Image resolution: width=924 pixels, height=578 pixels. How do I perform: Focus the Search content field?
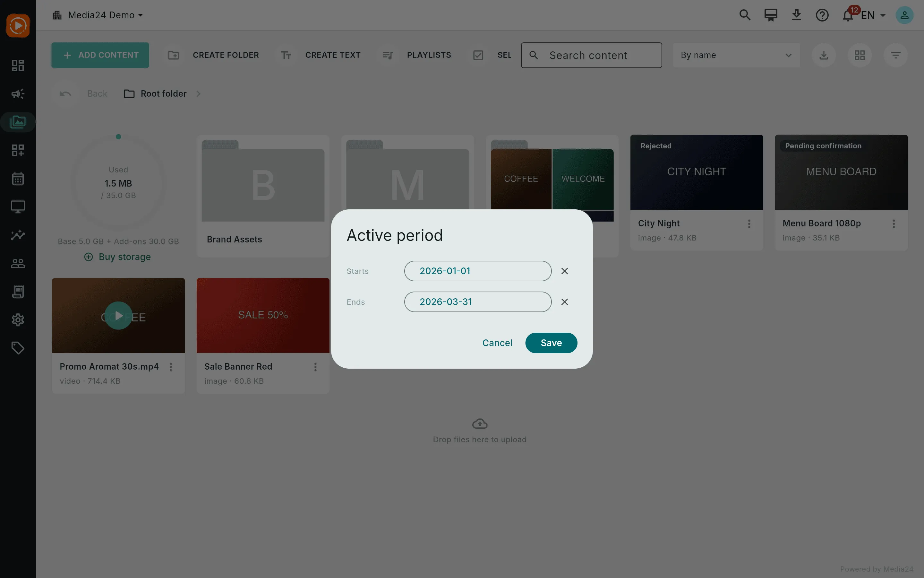[x=591, y=55]
